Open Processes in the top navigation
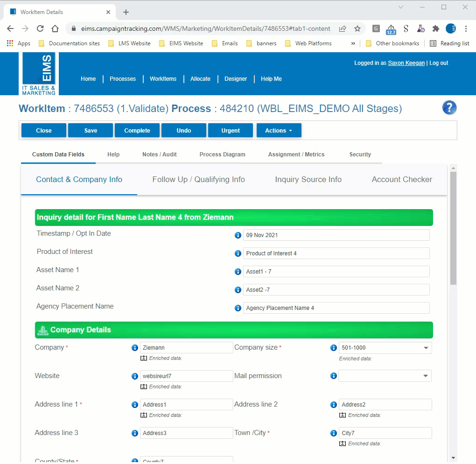The height and width of the screenshot is (464, 476). (x=123, y=78)
